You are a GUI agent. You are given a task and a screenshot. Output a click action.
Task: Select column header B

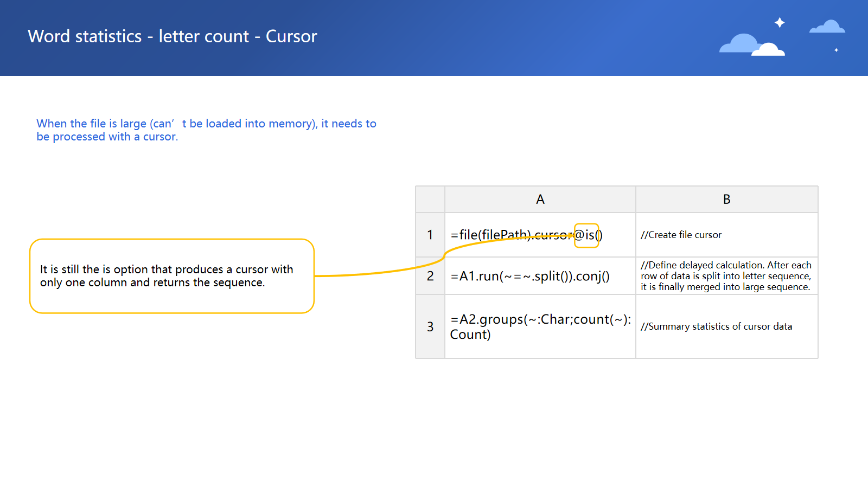coord(726,200)
